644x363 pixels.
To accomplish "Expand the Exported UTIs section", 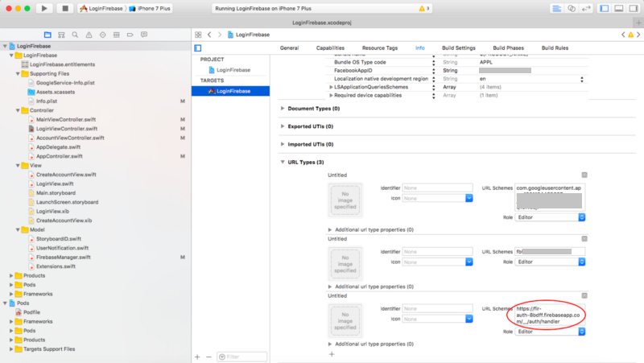I will (283, 126).
